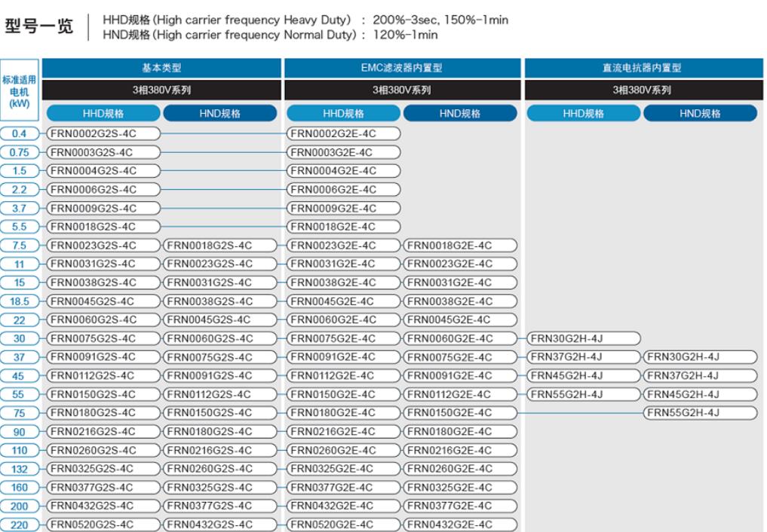Click FRN30G2H-4J in the 30 kW row
This screenshot has width=767, height=532.
pyautogui.click(x=584, y=338)
